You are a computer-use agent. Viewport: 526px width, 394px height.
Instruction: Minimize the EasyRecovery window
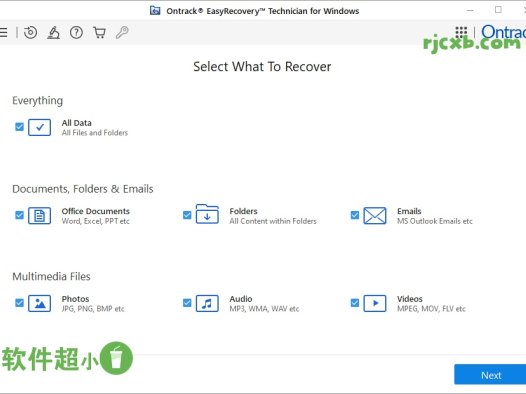point(470,10)
